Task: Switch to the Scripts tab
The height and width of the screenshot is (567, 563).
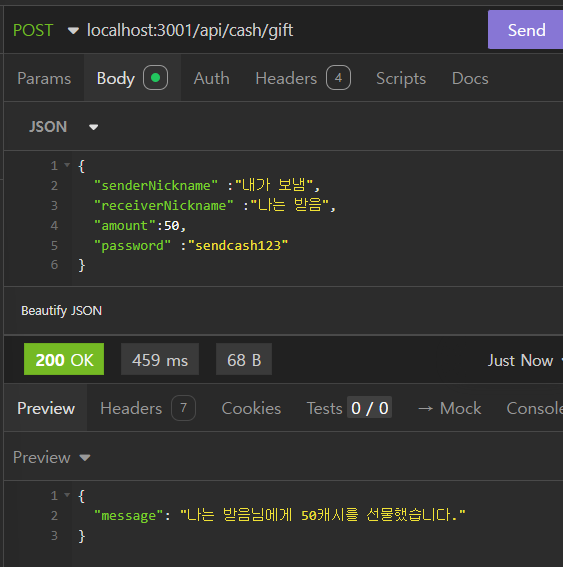Action: coord(401,78)
